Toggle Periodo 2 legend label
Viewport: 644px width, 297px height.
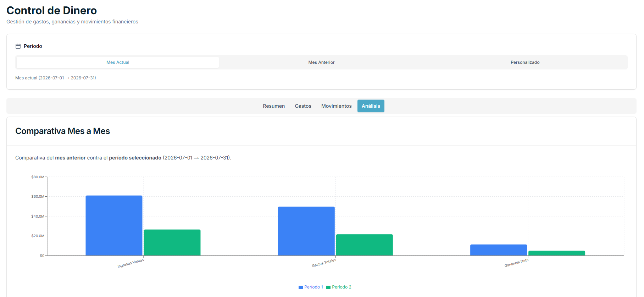(342, 287)
